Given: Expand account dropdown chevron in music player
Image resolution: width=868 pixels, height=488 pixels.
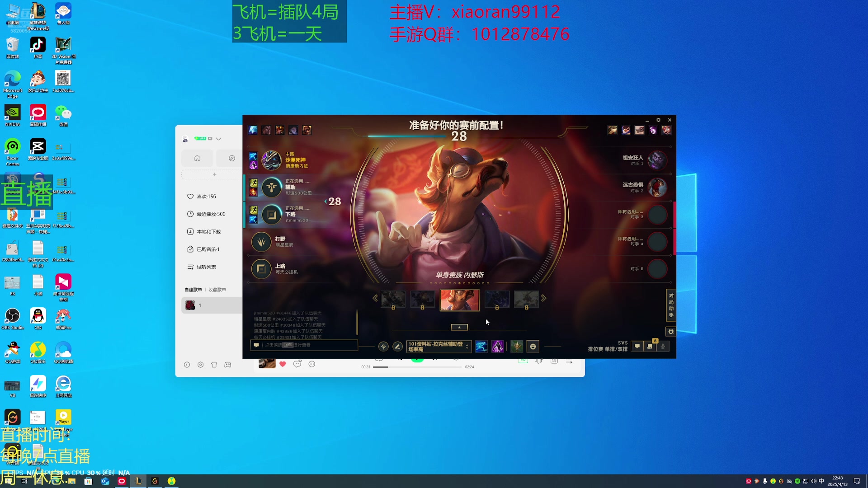Looking at the screenshot, I should tap(218, 139).
